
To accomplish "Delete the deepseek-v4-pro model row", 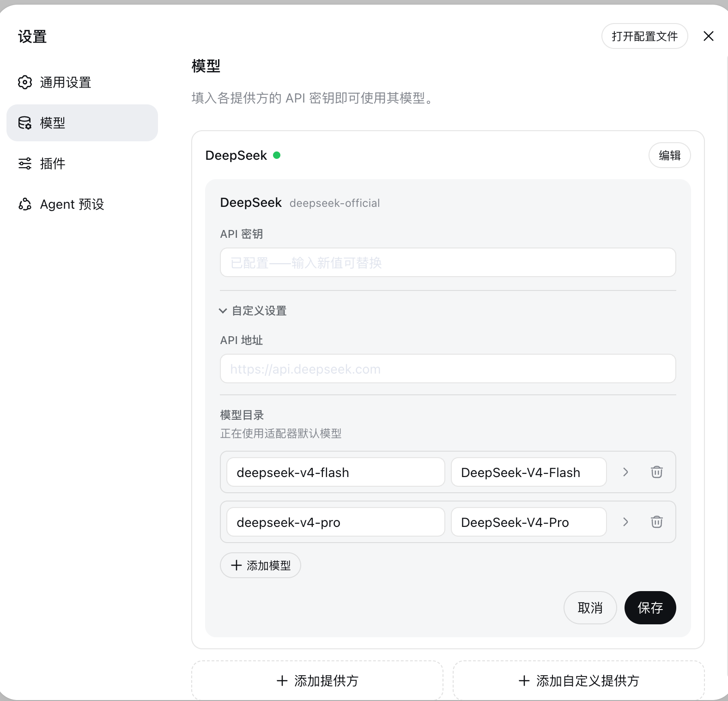I will pyautogui.click(x=657, y=522).
